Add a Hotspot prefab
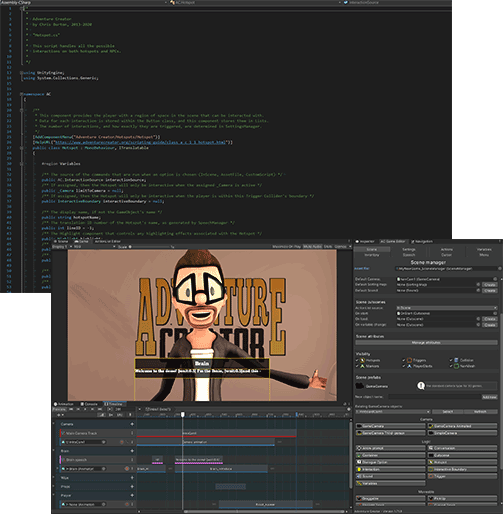Viewport: 503px width, 518px height. click(x=462, y=462)
